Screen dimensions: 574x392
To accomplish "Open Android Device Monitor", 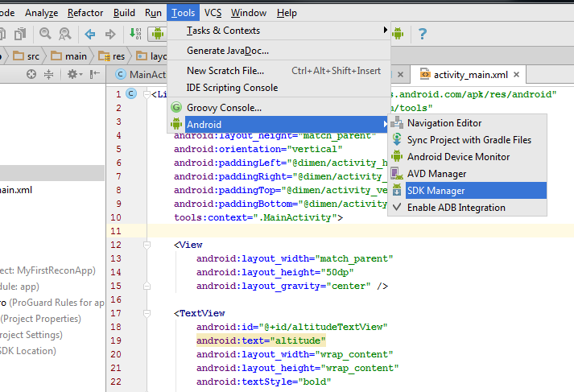I will (468, 157).
